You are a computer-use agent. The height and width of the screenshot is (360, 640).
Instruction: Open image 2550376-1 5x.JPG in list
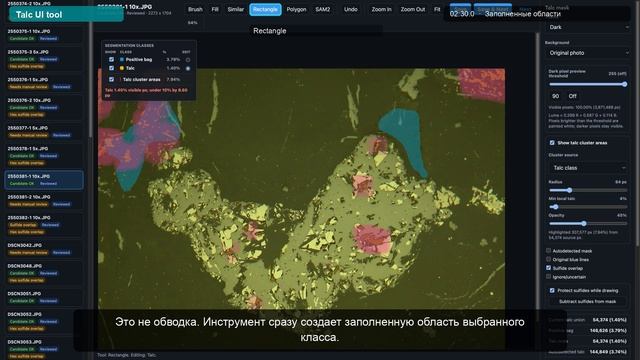(x=44, y=83)
